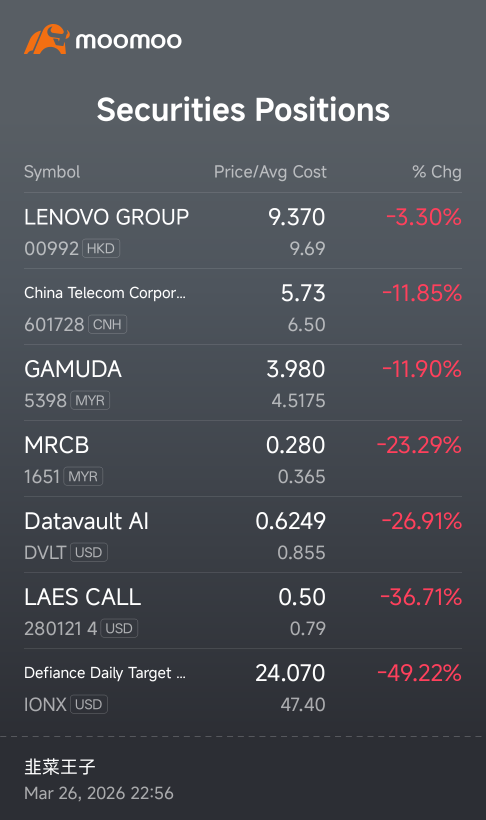Open the MRCB stock row

pyautogui.click(x=243, y=459)
